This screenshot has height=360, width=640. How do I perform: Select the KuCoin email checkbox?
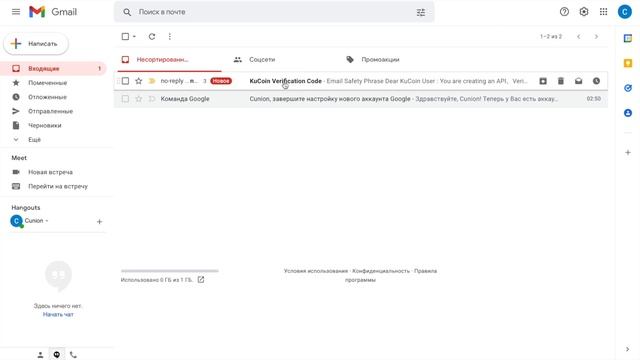[x=125, y=81]
